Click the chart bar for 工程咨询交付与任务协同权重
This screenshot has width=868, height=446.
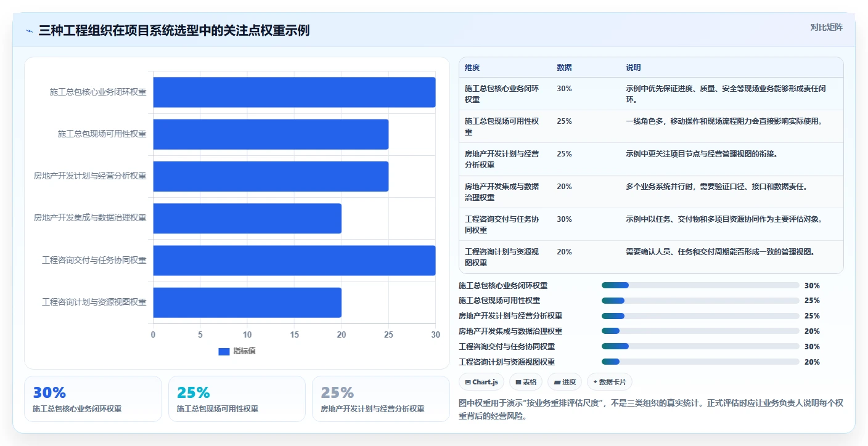pyautogui.click(x=294, y=261)
